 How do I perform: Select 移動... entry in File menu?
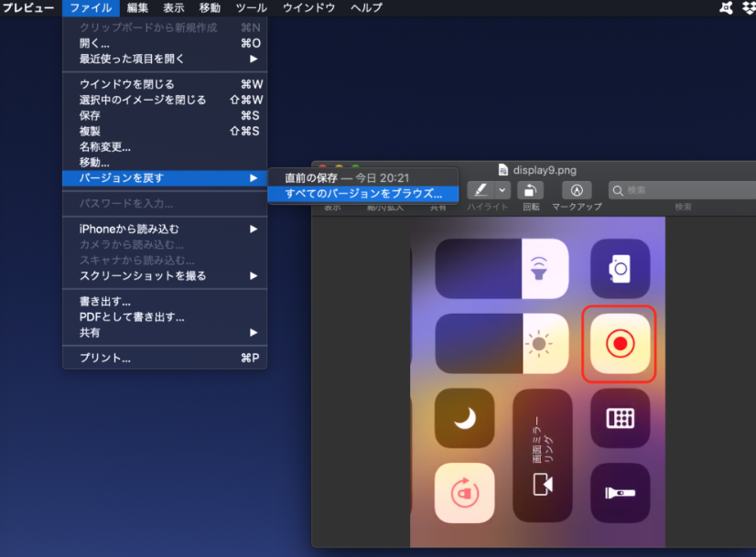pyautogui.click(x=165, y=163)
